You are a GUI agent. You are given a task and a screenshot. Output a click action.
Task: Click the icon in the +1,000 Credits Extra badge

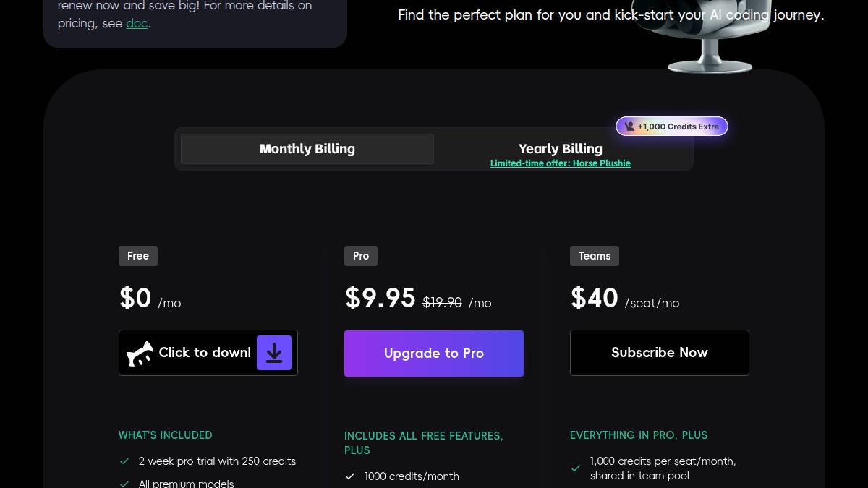tap(629, 127)
